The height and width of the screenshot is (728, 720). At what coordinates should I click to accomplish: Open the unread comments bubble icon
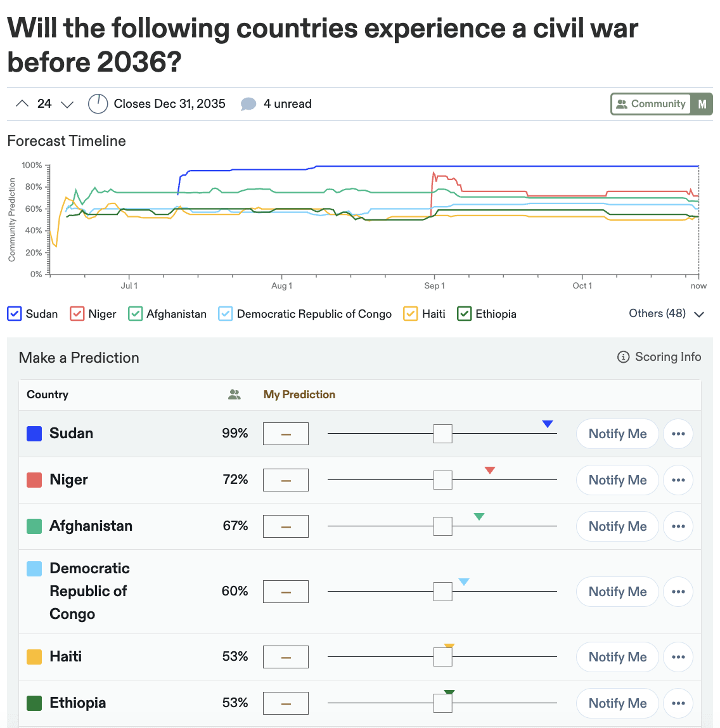point(248,104)
